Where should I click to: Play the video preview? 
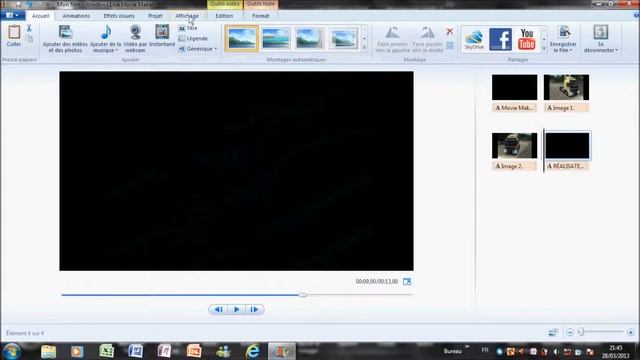coord(236,309)
